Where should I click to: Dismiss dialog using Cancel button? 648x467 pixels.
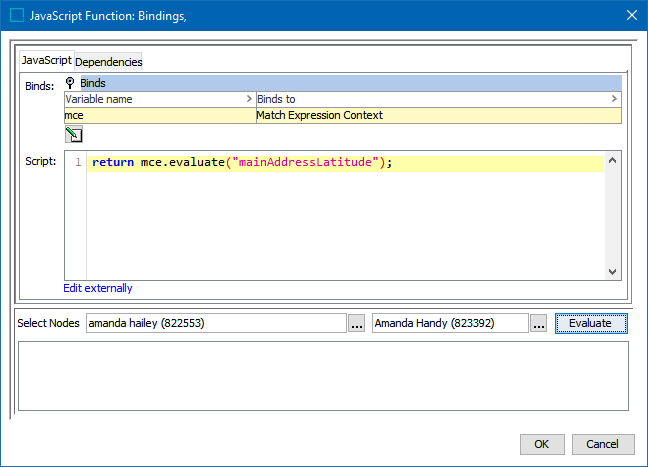602,444
